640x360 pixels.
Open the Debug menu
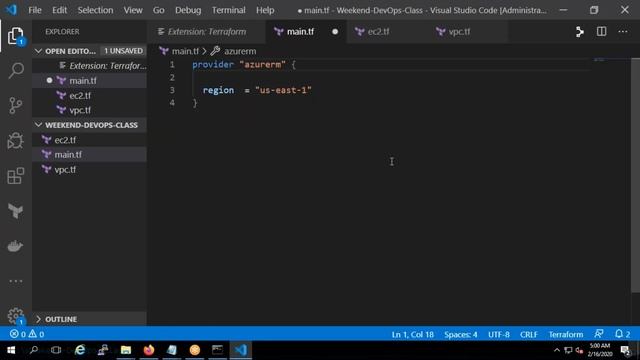(x=188, y=10)
